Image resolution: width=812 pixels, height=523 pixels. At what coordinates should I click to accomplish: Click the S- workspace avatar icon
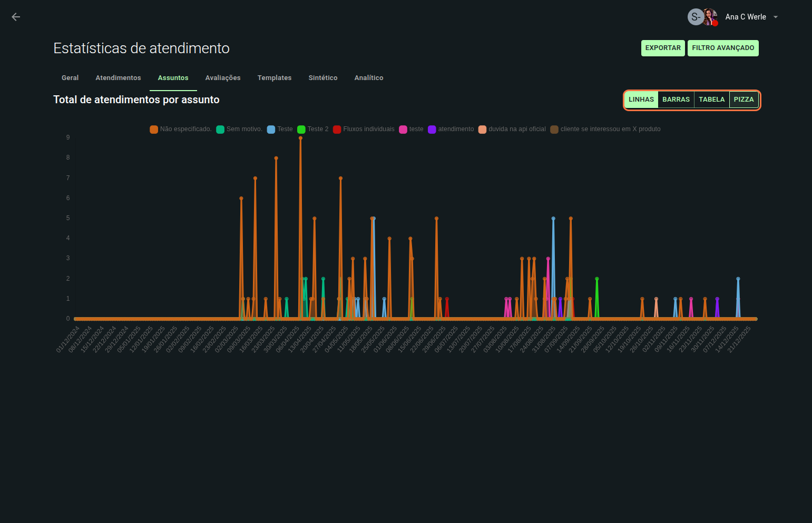[695, 17]
